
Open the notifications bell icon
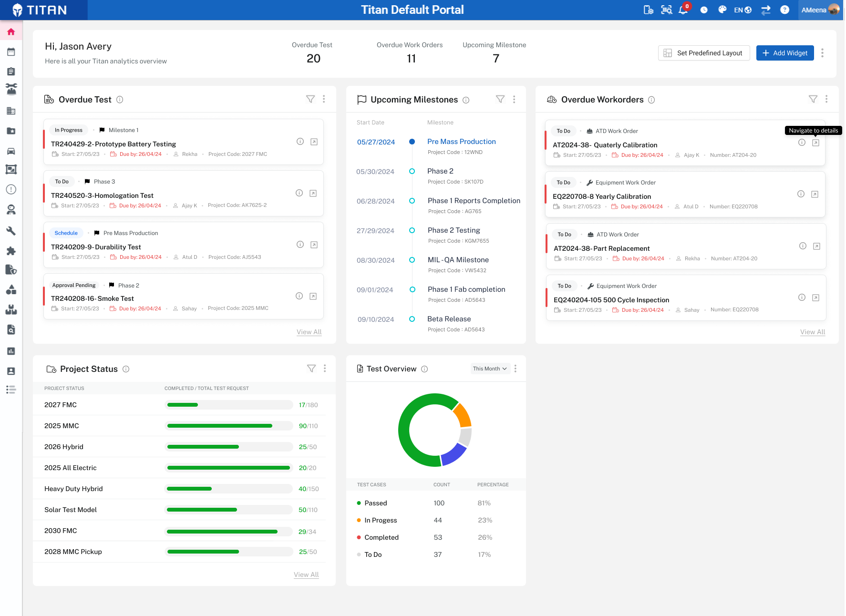(x=683, y=10)
